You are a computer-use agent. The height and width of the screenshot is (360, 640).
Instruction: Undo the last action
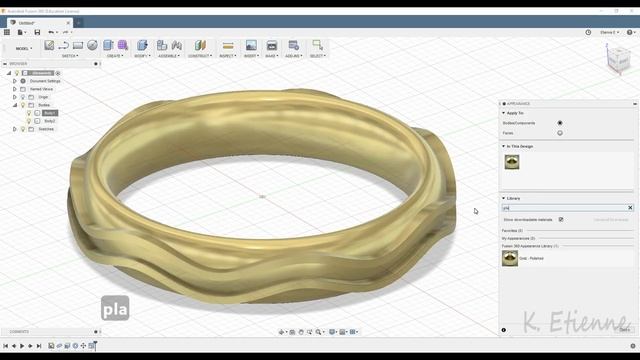(51, 32)
